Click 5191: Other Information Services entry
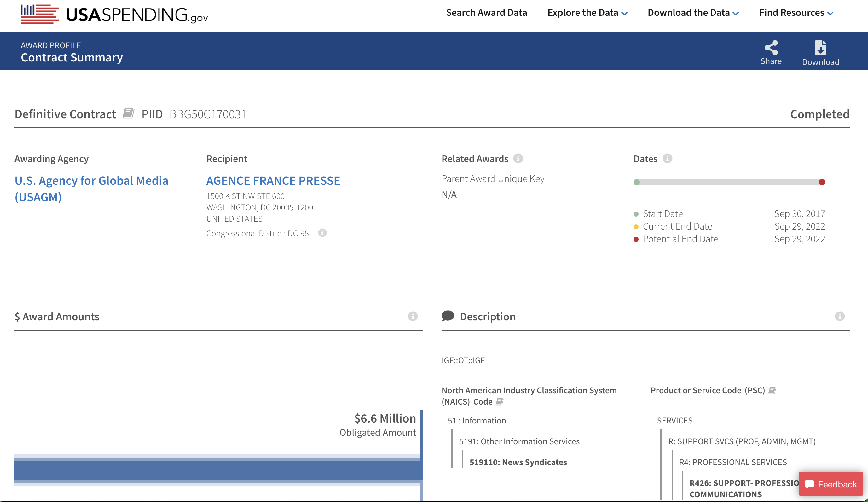The width and height of the screenshot is (868, 502). (x=519, y=441)
